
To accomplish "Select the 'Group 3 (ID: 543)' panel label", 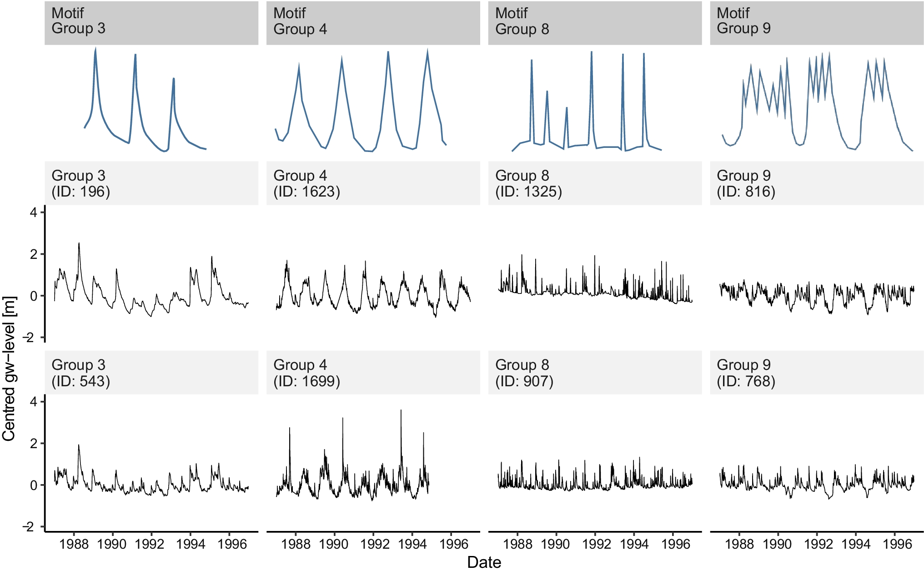I will click(x=151, y=372).
